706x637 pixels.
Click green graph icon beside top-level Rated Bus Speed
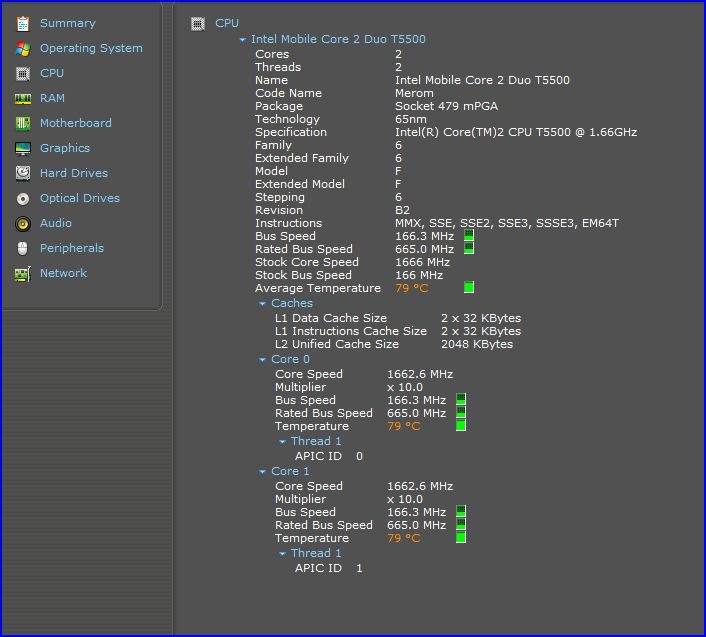[x=469, y=248]
